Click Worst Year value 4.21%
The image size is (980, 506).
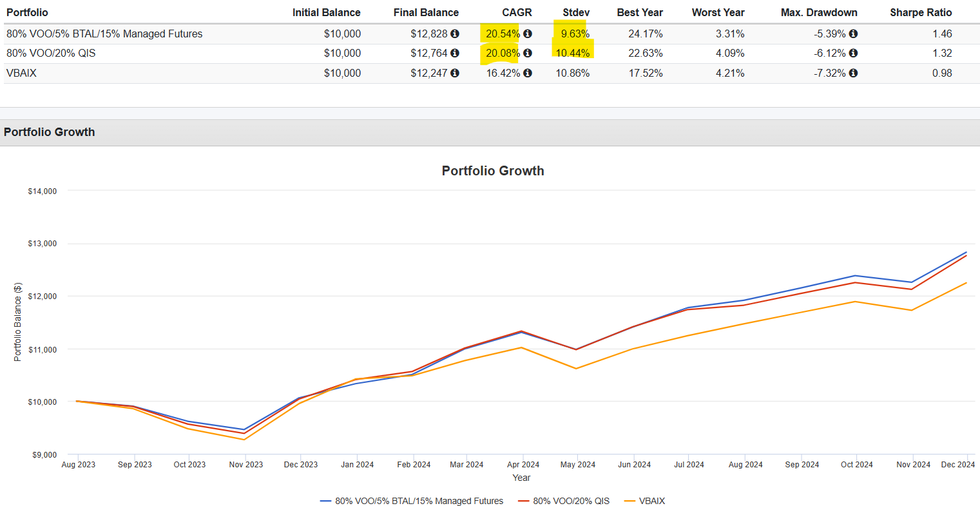tap(730, 73)
